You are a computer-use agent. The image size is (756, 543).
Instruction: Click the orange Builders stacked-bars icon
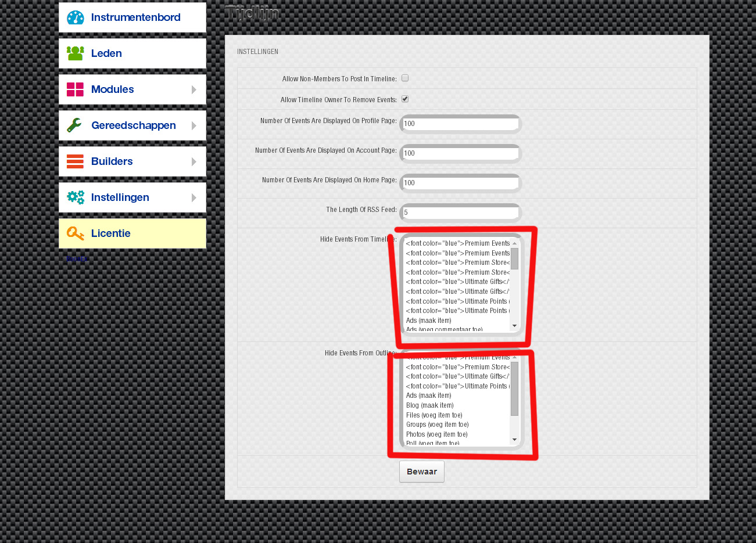click(76, 161)
